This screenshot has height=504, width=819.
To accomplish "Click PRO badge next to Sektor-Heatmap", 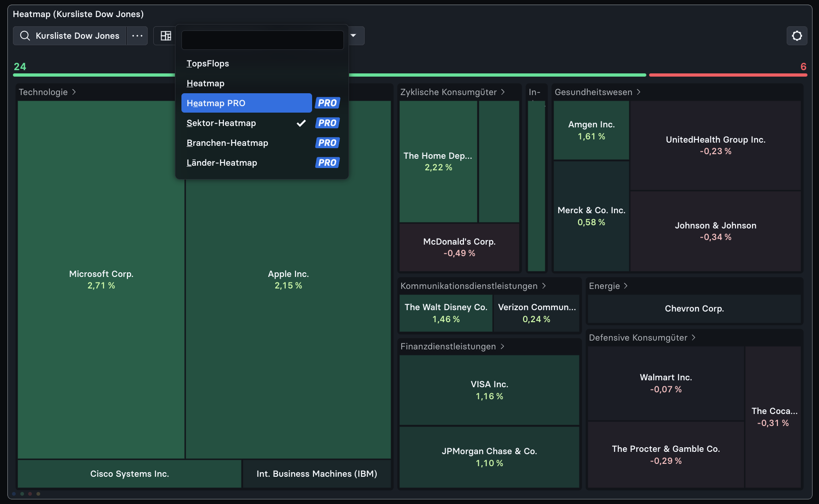I will click(x=327, y=123).
